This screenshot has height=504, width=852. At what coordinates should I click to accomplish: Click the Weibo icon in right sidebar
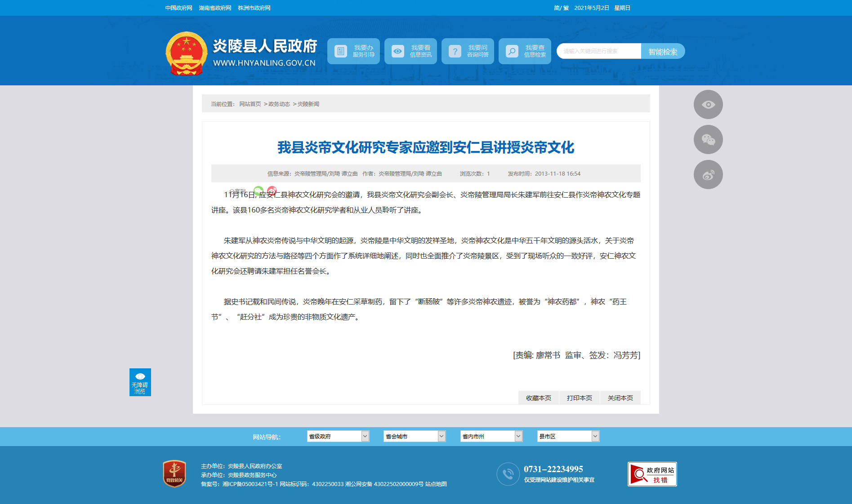(708, 175)
